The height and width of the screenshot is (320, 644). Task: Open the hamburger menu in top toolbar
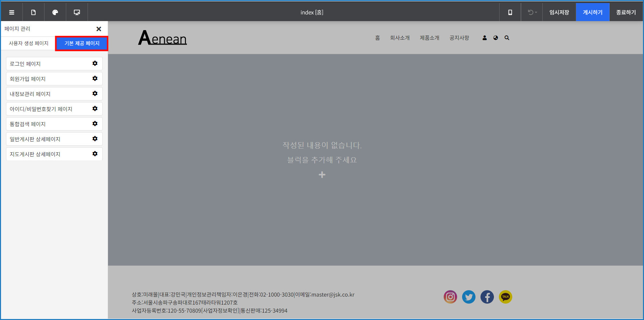tap(12, 12)
